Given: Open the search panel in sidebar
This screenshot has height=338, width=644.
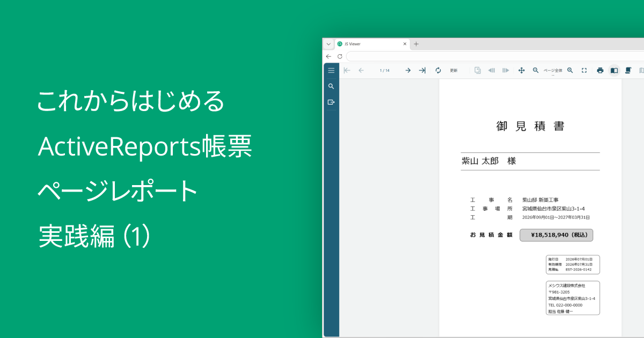Looking at the screenshot, I should click(x=331, y=86).
